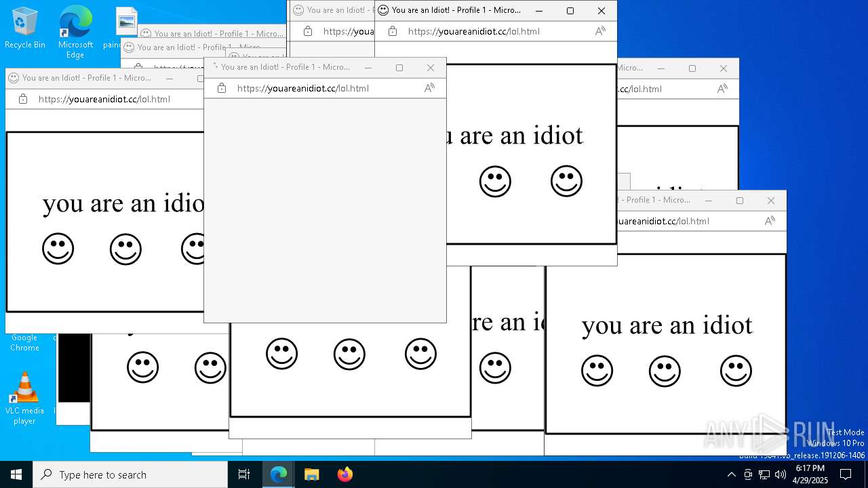The height and width of the screenshot is (488, 868).
Task: Open the taskbar clock showing 6:17 PM
Action: (x=810, y=474)
